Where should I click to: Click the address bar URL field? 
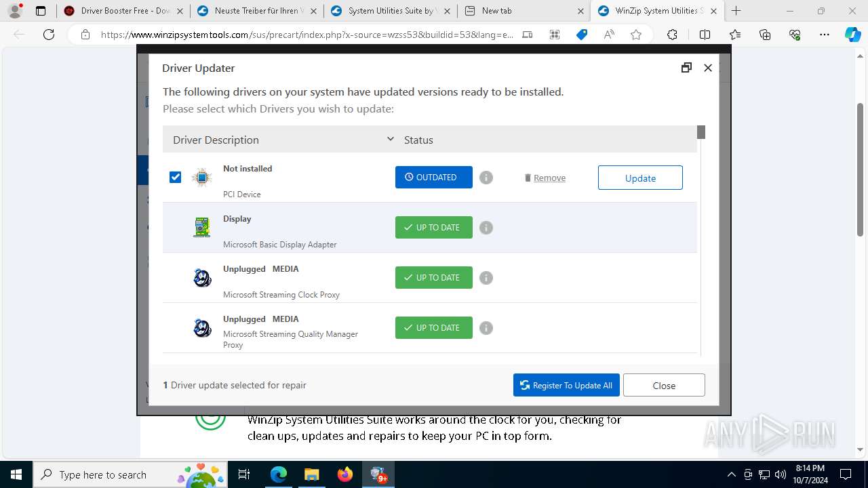[307, 35]
